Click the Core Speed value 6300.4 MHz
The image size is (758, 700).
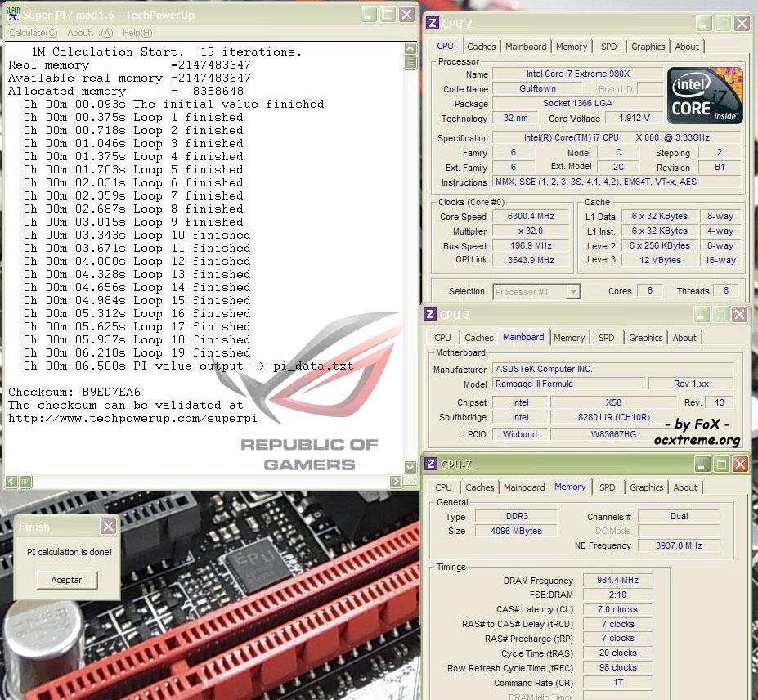[531, 216]
